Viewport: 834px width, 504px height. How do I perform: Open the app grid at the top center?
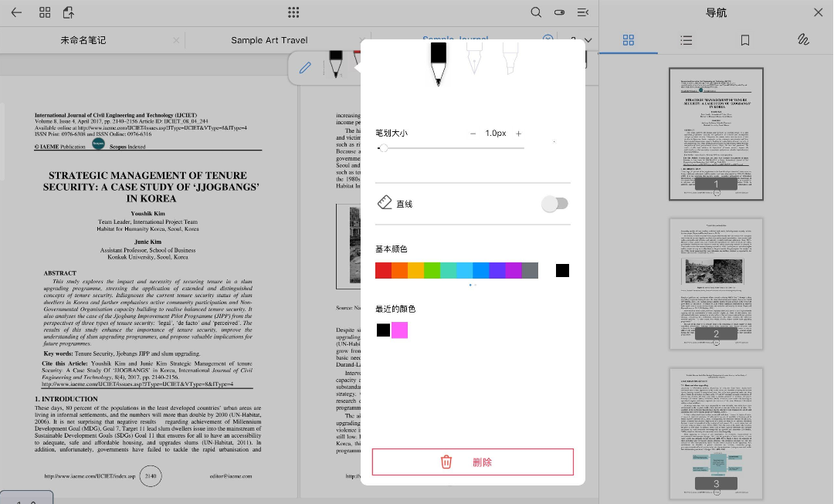pos(293,12)
